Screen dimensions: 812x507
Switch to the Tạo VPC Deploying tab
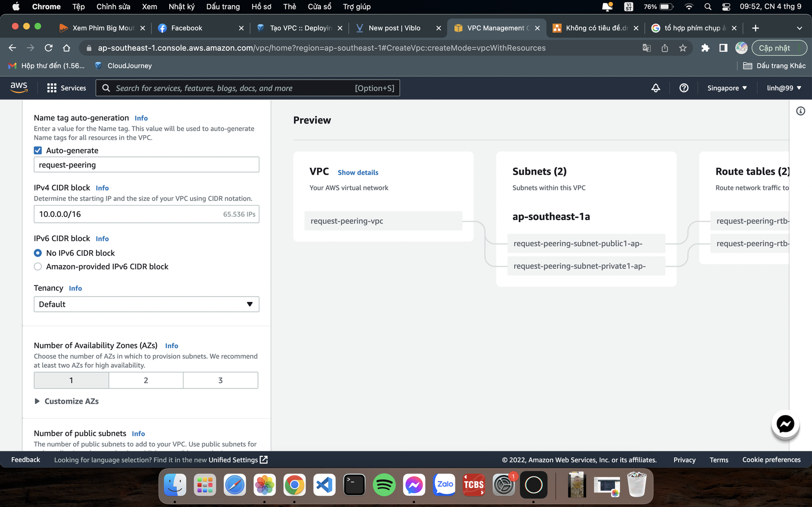click(300, 28)
